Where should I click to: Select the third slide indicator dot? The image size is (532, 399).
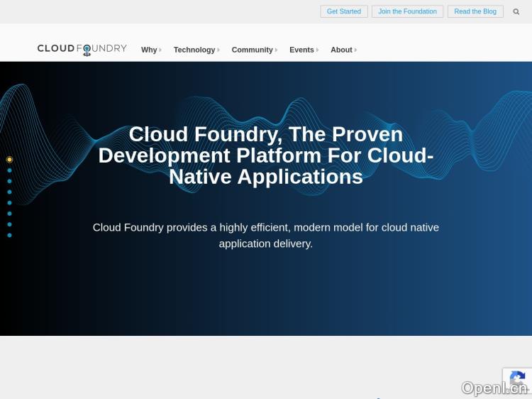[9, 181]
